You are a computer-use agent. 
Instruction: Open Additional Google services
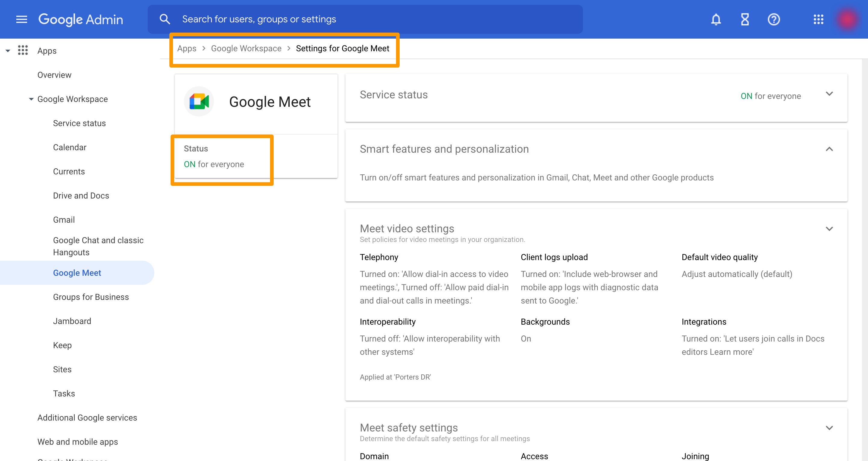(87, 418)
